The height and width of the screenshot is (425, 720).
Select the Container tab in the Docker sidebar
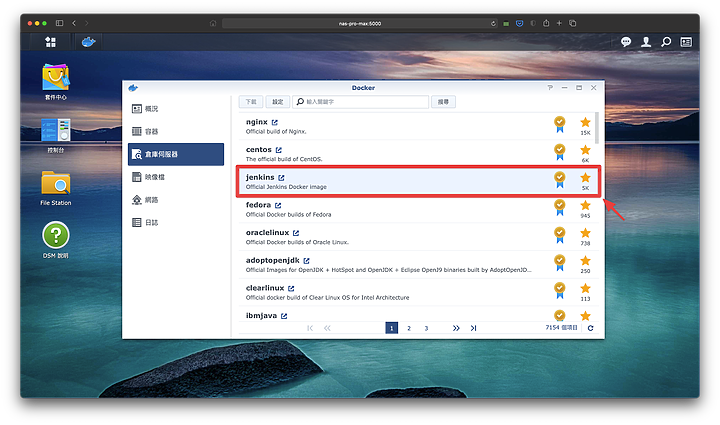tap(176, 131)
